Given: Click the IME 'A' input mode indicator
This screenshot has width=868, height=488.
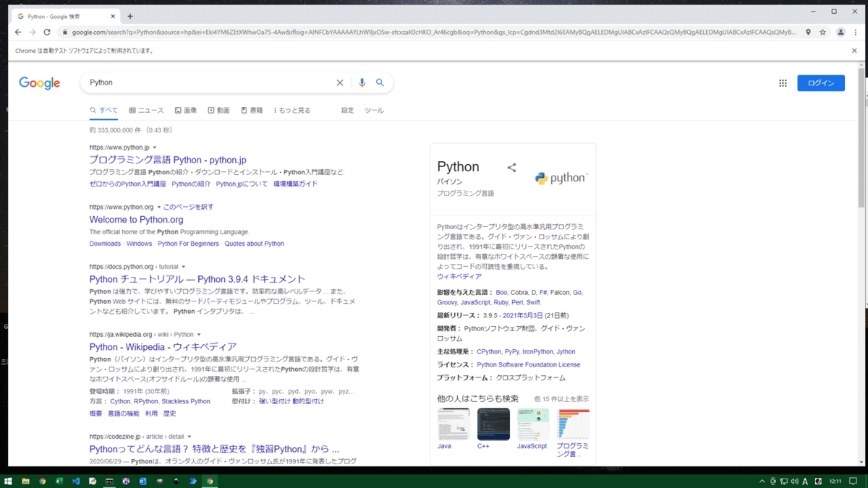Looking at the screenshot, I should 806,481.
